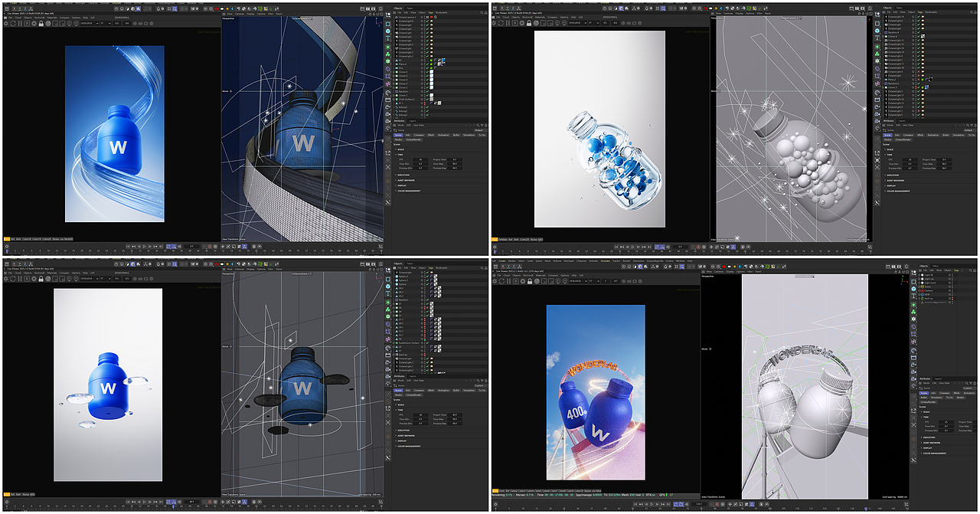Image resolution: width=980 pixels, height=514 pixels.
Task: Click To Do button in top-left Attributes
Action: (x=482, y=135)
